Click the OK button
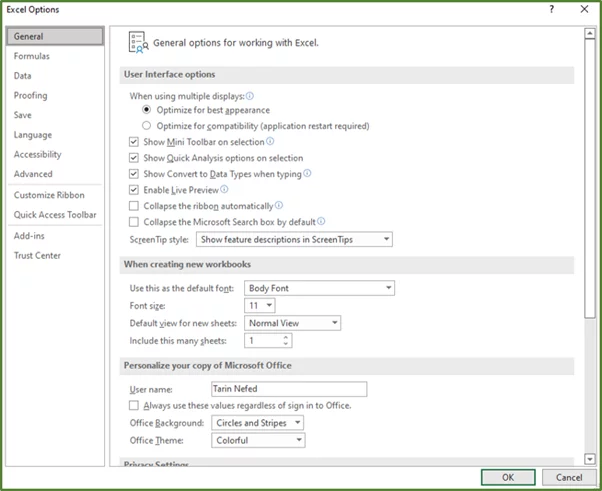The image size is (602, 491). (508, 477)
